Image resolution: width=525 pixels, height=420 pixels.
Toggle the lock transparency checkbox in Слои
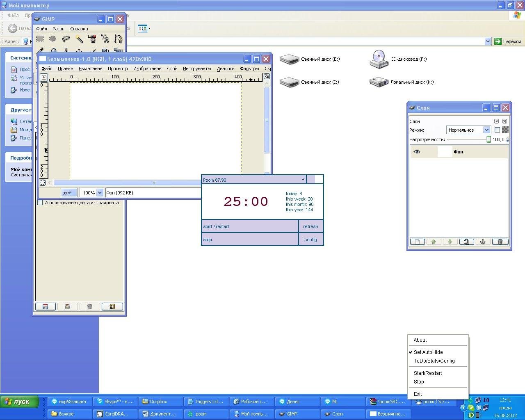pyautogui.click(x=497, y=130)
